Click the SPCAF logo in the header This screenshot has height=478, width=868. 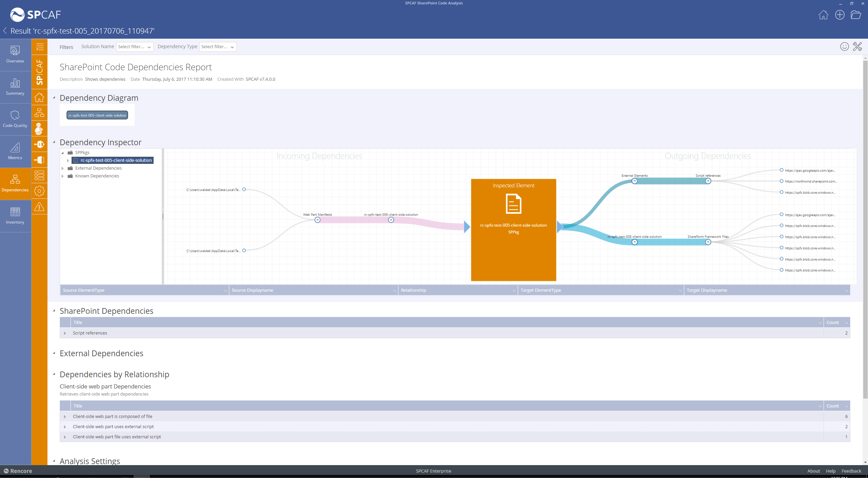point(36,15)
